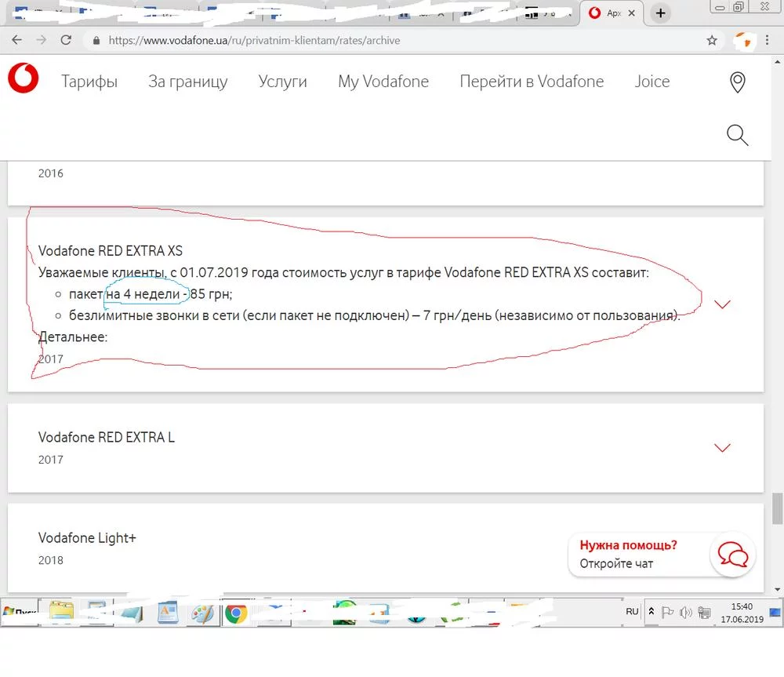Click the site lock icon

click(x=96, y=41)
